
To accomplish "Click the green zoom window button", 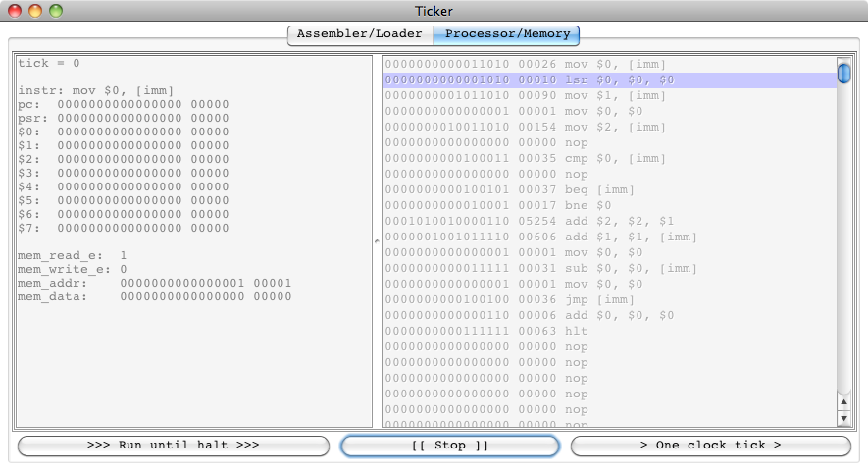I will click(56, 11).
